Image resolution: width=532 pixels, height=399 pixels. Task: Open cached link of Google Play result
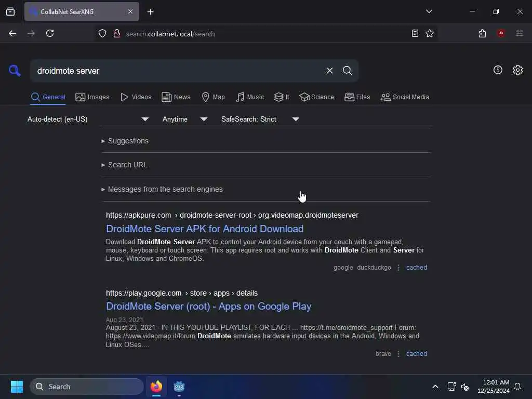click(417, 353)
